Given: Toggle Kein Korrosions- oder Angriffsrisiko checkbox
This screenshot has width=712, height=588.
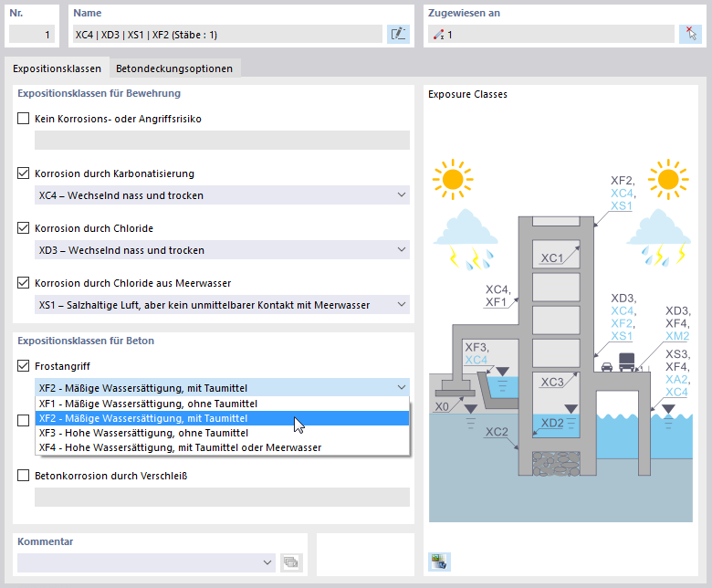Looking at the screenshot, I should tap(23, 119).
